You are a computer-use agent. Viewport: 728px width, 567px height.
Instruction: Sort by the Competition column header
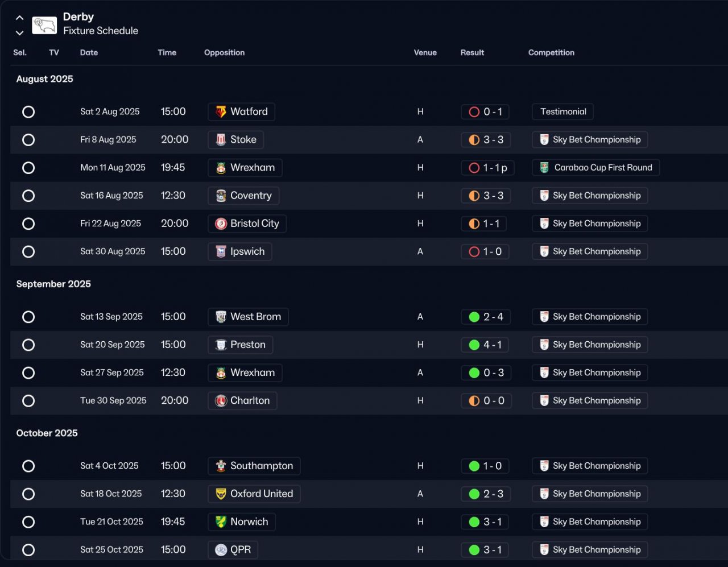click(551, 52)
